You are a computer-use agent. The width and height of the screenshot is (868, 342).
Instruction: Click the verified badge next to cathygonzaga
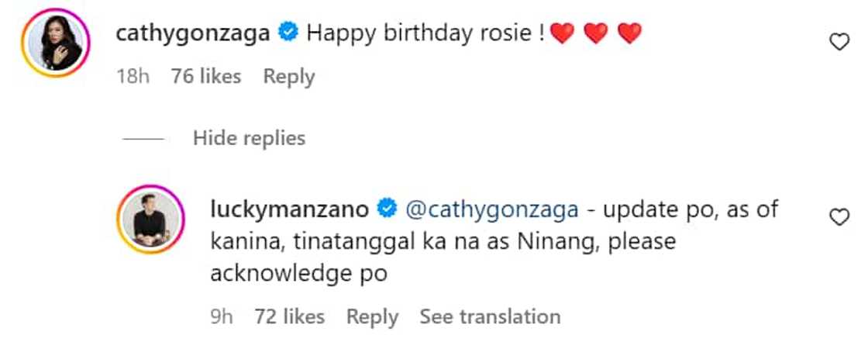tap(288, 33)
